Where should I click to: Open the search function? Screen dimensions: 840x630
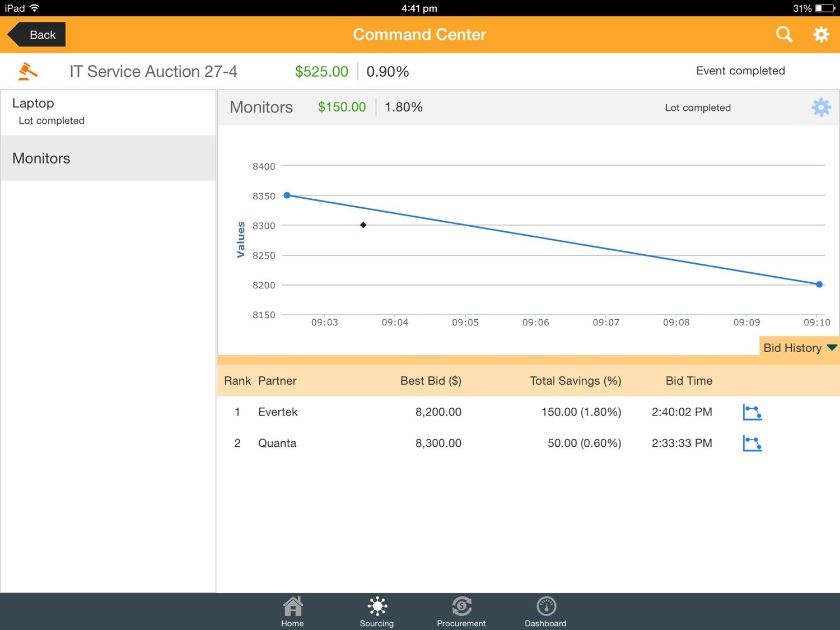point(784,34)
